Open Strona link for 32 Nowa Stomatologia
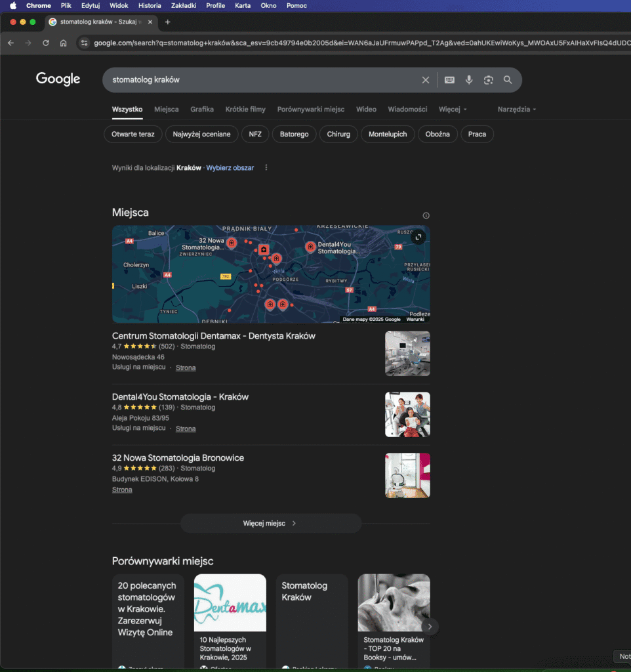631x672 pixels. tap(122, 490)
